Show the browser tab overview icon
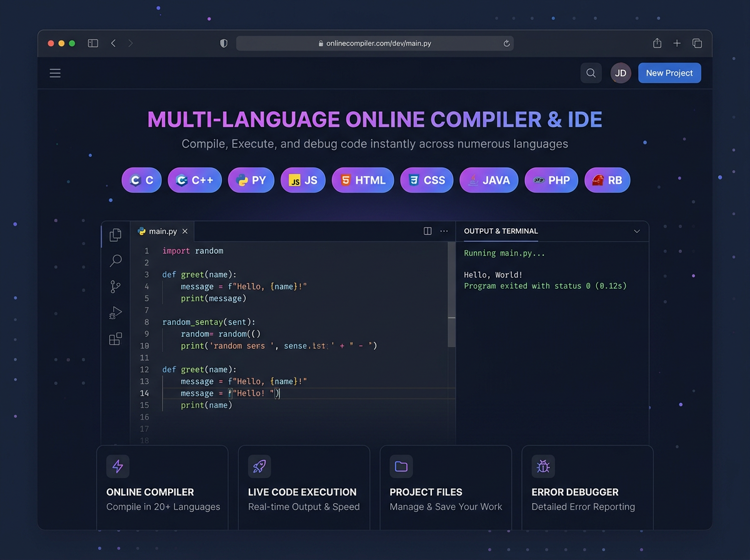 pos(697,43)
